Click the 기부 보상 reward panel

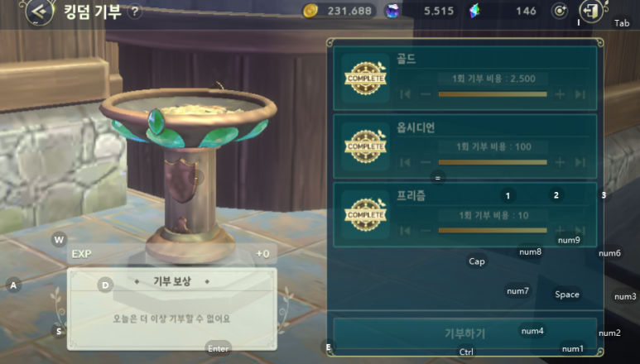[172, 309]
